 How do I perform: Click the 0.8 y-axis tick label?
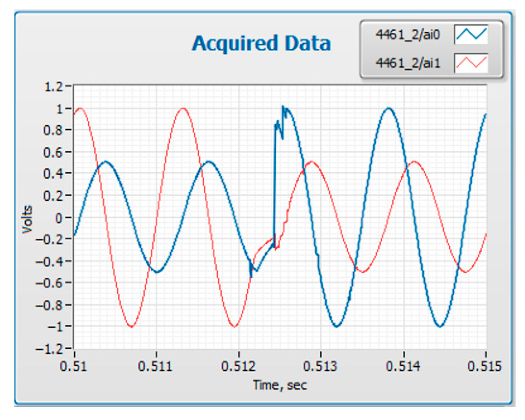tap(53, 130)
